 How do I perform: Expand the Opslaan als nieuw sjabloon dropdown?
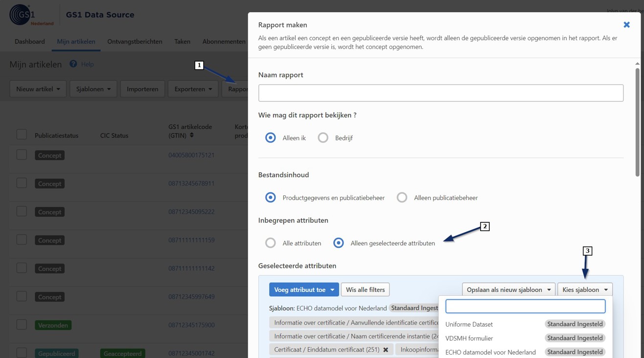(x=508, y=289)
